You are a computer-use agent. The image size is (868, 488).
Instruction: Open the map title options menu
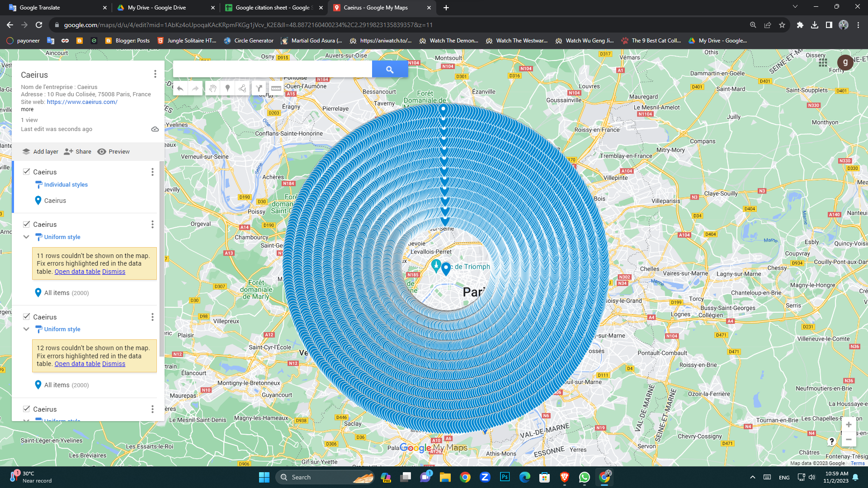155,74
